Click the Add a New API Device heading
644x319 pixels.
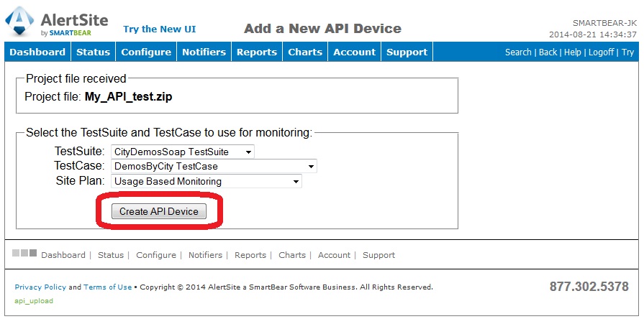coord(323,28)
